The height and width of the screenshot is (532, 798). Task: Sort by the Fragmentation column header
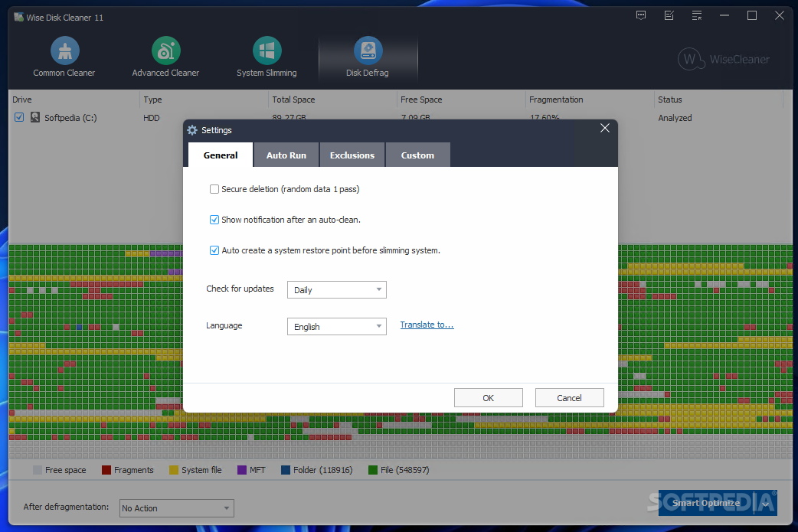(590, 100)
